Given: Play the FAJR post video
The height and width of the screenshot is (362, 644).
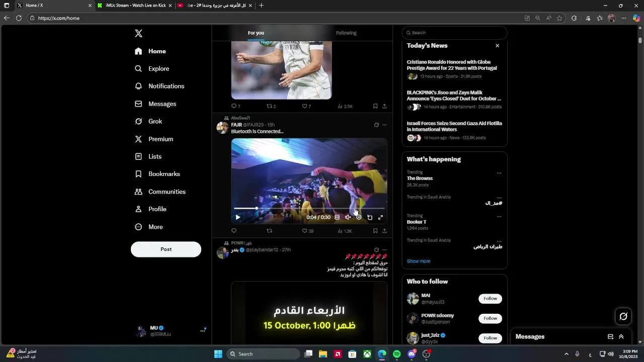Looking at the screenshot, I should [238, 218].
